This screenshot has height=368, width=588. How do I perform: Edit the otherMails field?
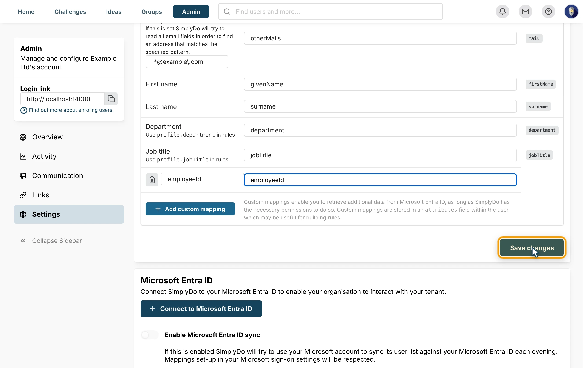point(380,38)
